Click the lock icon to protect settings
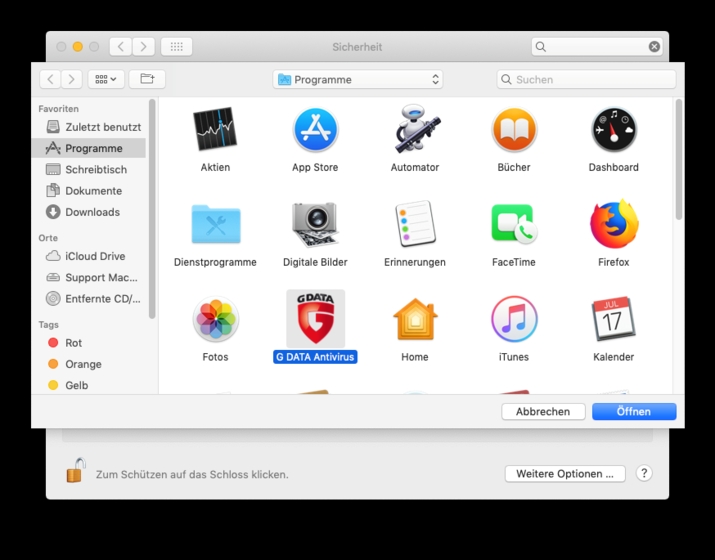 76,470
